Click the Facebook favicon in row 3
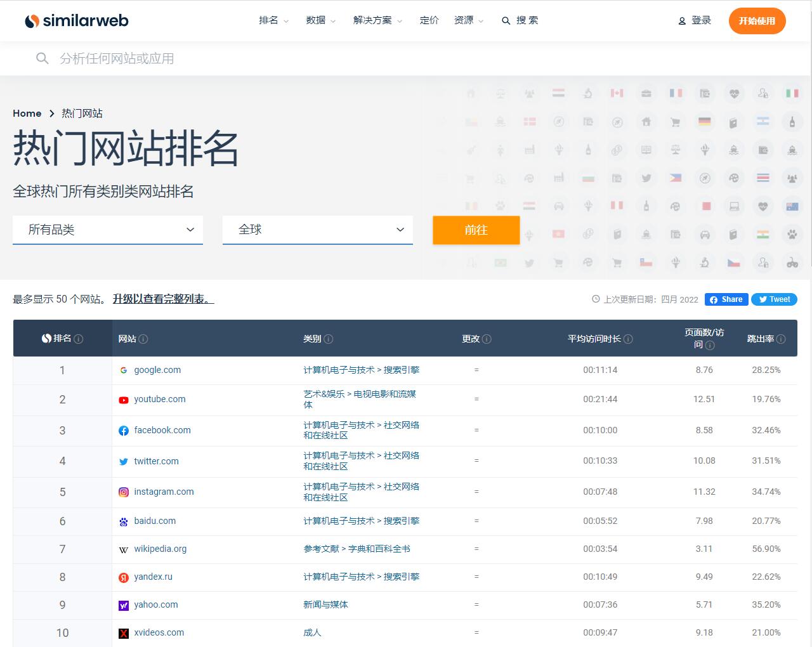Viewport: 812px width, 647px height. [x=124, y=431]
